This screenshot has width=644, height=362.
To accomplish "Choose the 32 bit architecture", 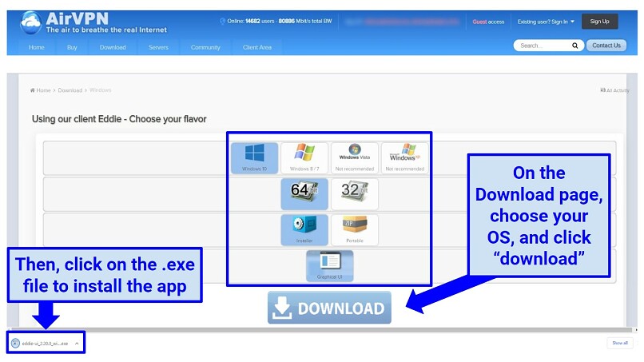I will click(354, 193).
